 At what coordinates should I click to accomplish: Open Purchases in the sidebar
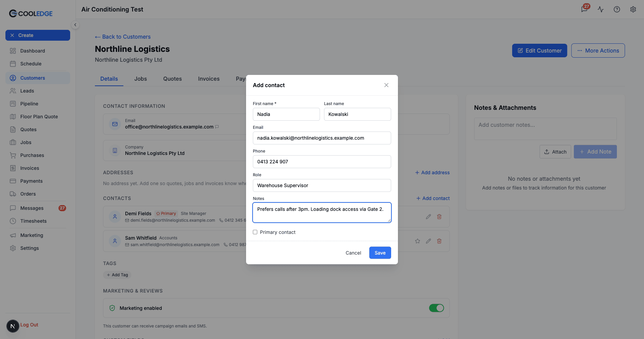pos(38,155)
